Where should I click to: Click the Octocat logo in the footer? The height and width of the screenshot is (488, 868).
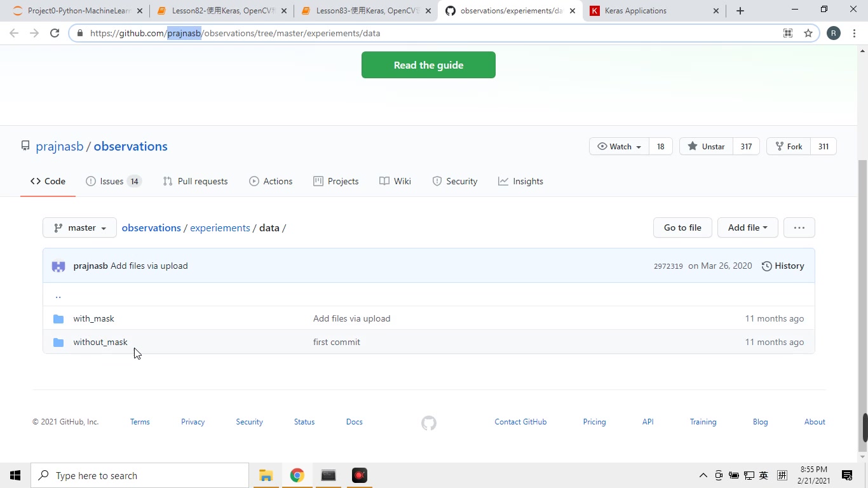point(428,423)
